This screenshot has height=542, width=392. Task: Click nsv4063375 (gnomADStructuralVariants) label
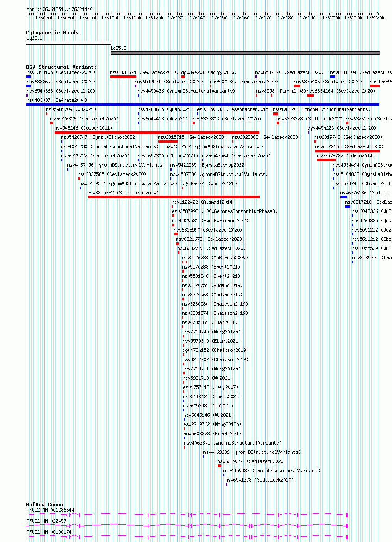pyautogui.click(x=233, y=443)
